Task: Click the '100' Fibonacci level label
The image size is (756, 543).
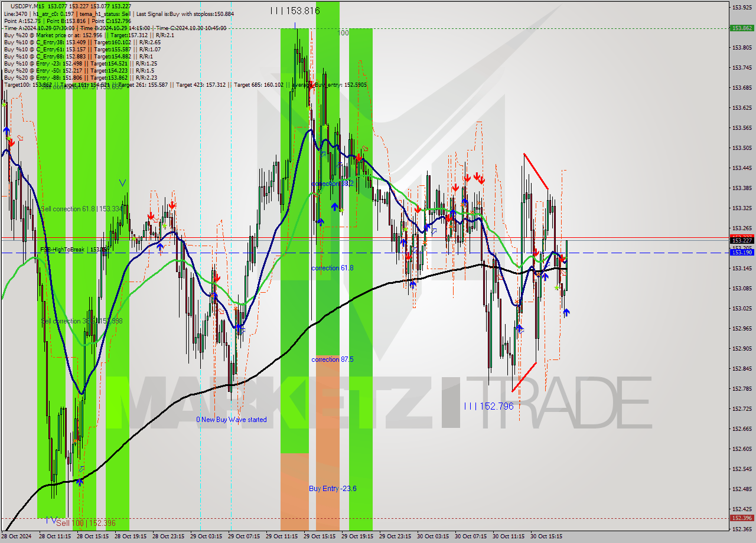Action: 343,33
